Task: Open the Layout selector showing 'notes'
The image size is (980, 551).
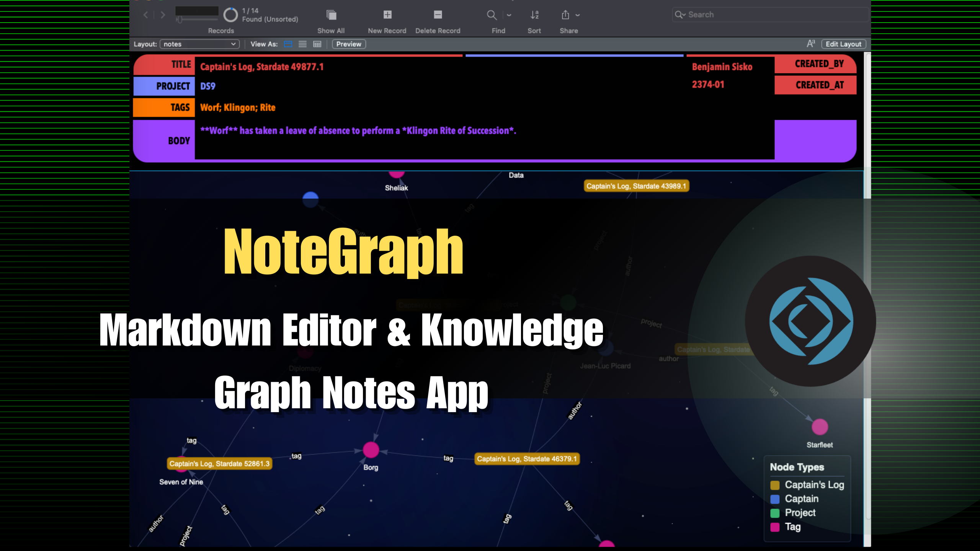Action: click(x=199, y=44)
